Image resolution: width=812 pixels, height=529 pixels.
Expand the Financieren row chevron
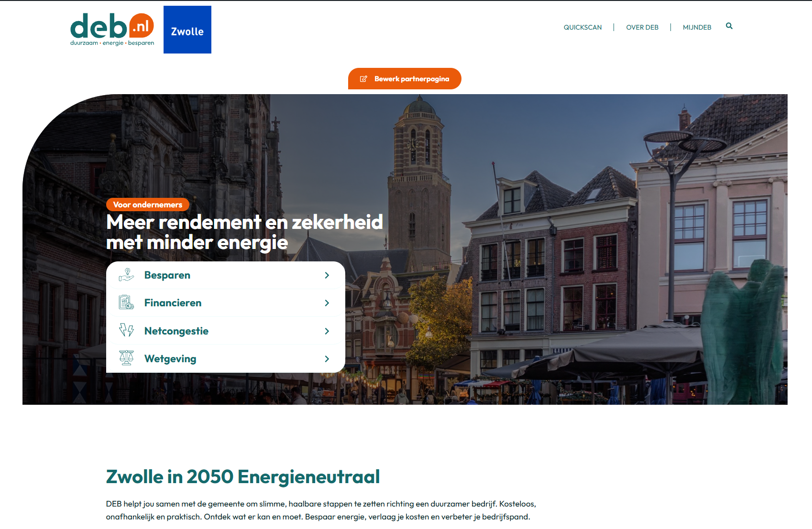coord(327,303)
